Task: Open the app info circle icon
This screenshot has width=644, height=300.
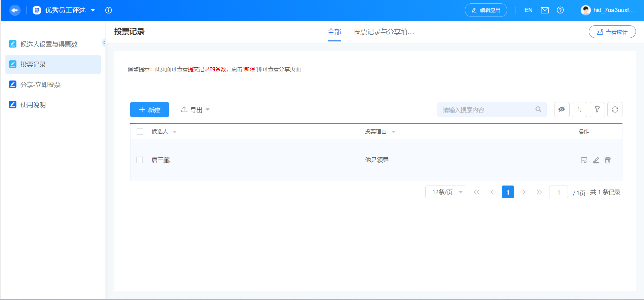Action: coord(108,10)
